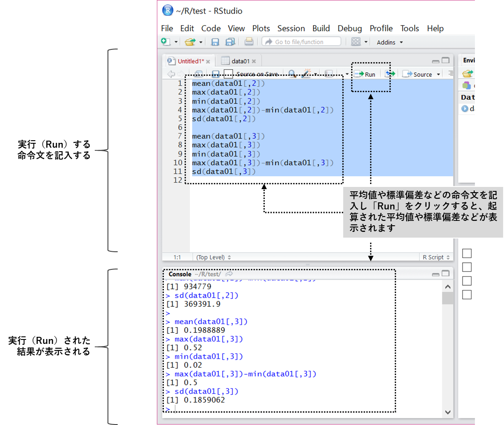Tick the topmost checkbox in right panel
The image size is (504, 425).
467,254
